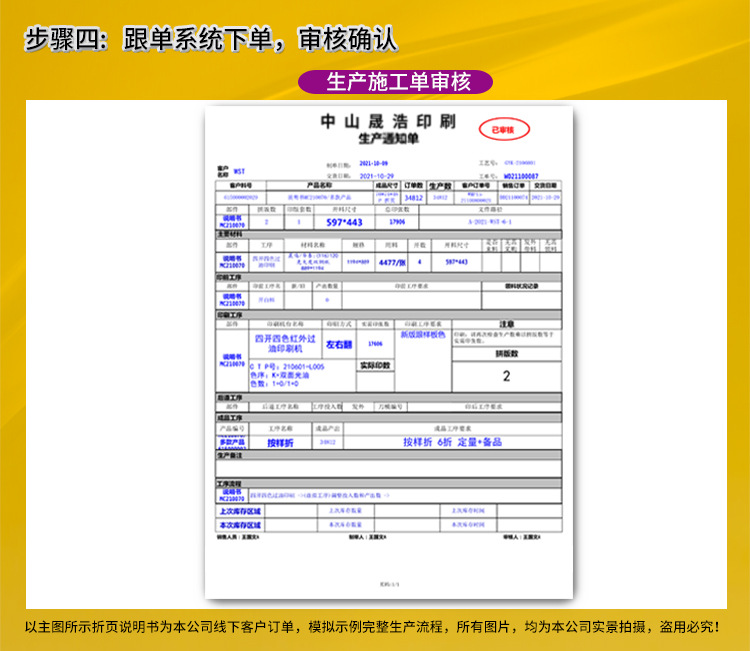Select the "多款产品" cell
The image size is (750, 651).
[x=232, y=442]
